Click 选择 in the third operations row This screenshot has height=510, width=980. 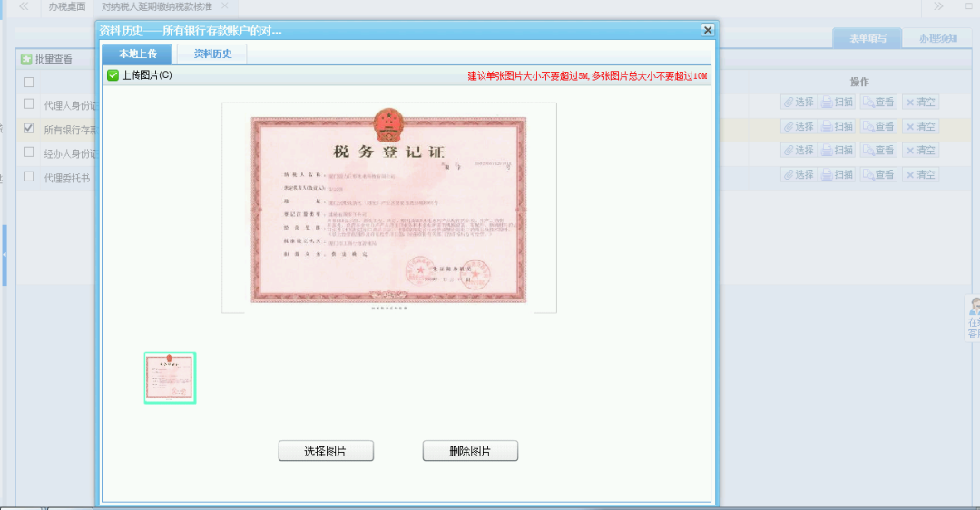pyautogui.click(x=799, y=150)
